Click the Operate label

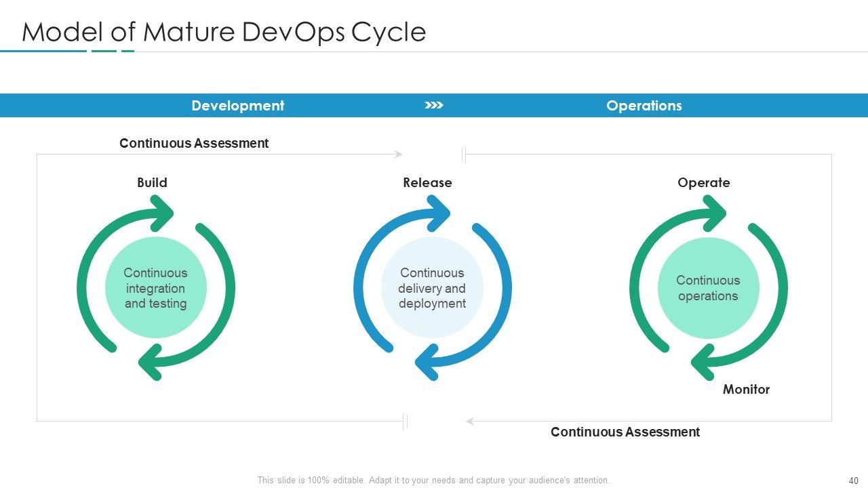coord(703,182)
